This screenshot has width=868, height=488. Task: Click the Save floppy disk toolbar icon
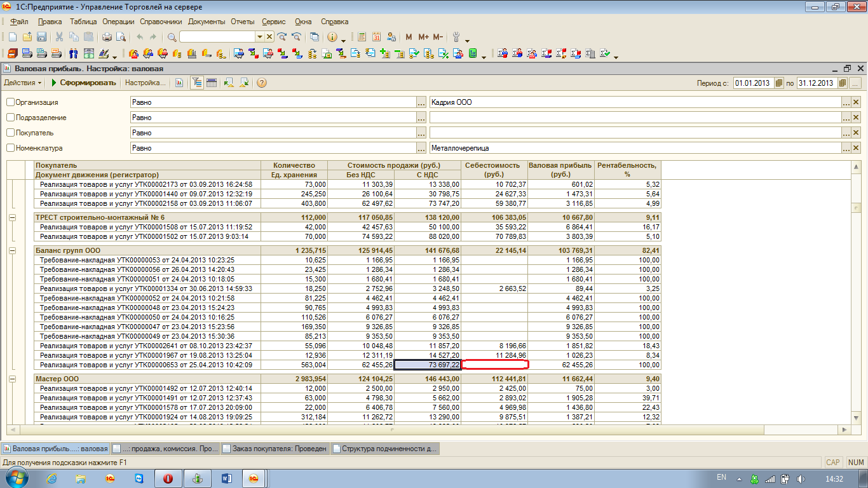click(41, 37)
